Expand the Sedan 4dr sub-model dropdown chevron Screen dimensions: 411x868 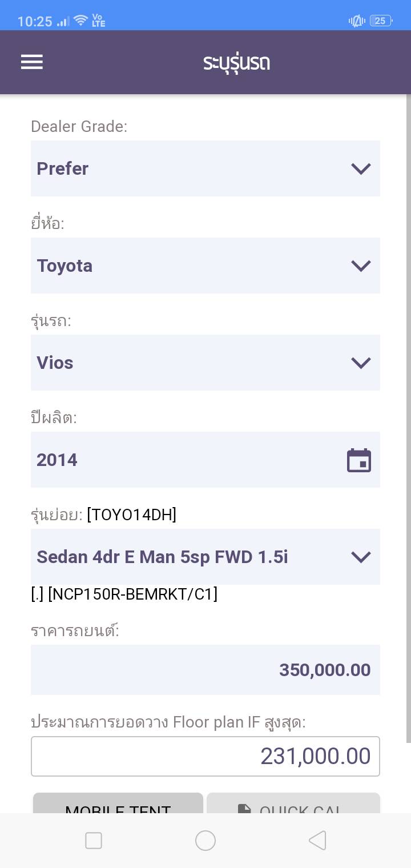tap(361, 557)
